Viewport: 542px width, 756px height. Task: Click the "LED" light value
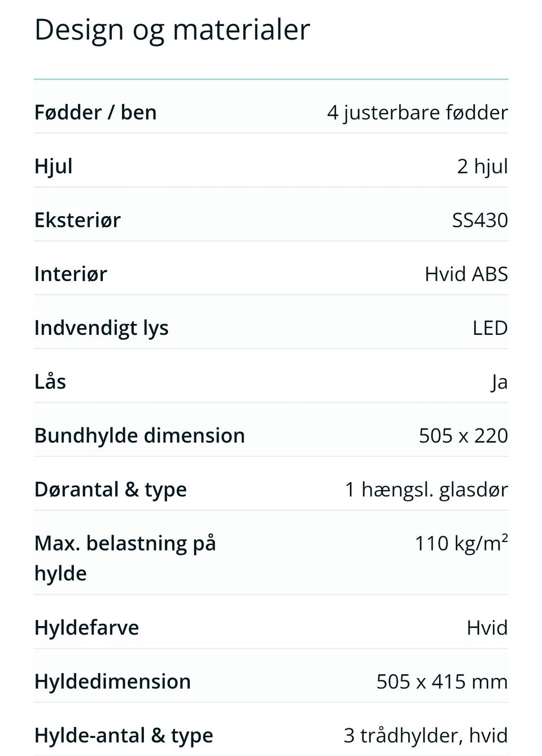[490, 327]
